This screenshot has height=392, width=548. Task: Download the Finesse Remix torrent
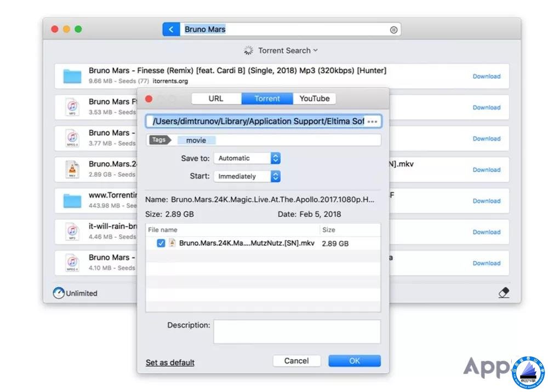tap(486, 77)
